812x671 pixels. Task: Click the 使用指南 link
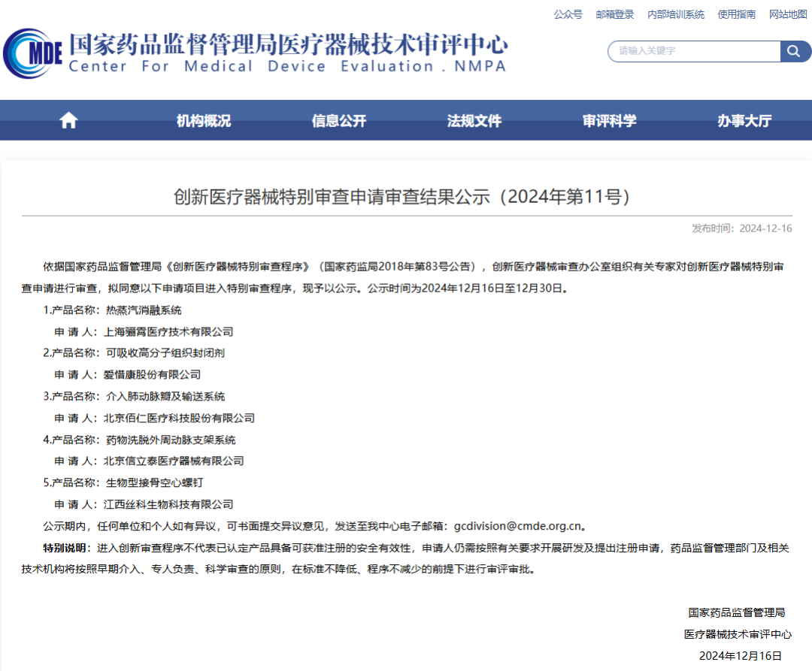737,14
